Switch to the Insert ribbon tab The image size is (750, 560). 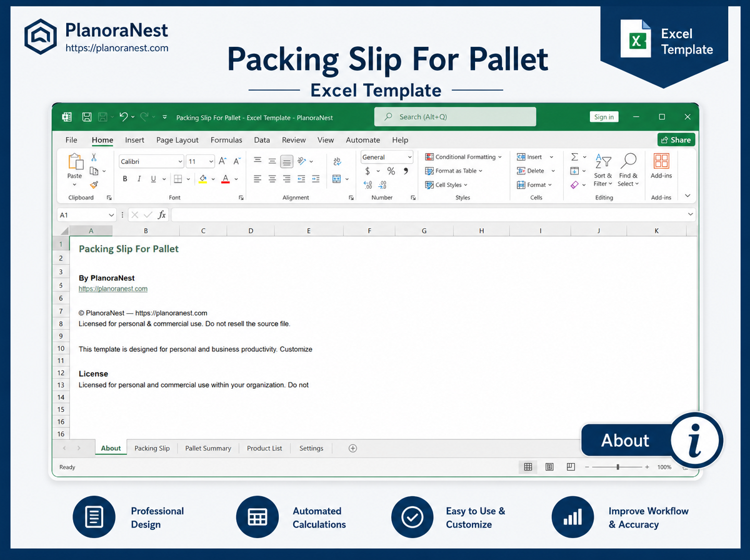click(134, 140)
